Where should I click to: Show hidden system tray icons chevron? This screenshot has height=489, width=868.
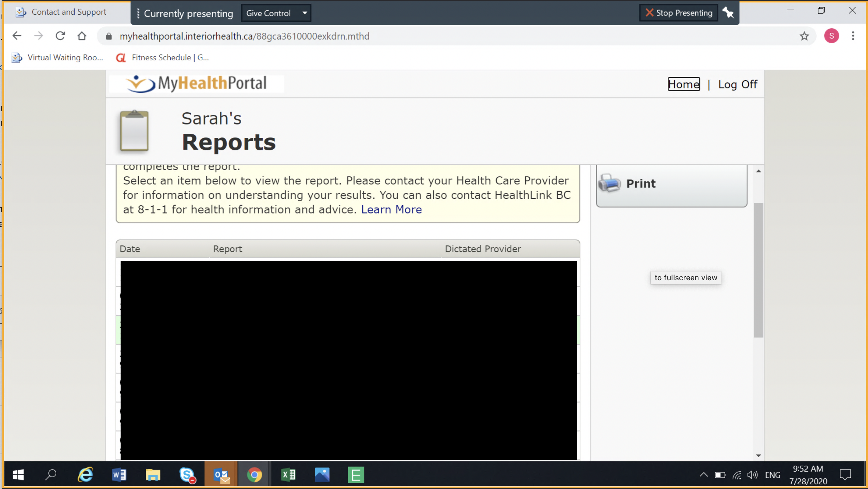click(703, 475)
